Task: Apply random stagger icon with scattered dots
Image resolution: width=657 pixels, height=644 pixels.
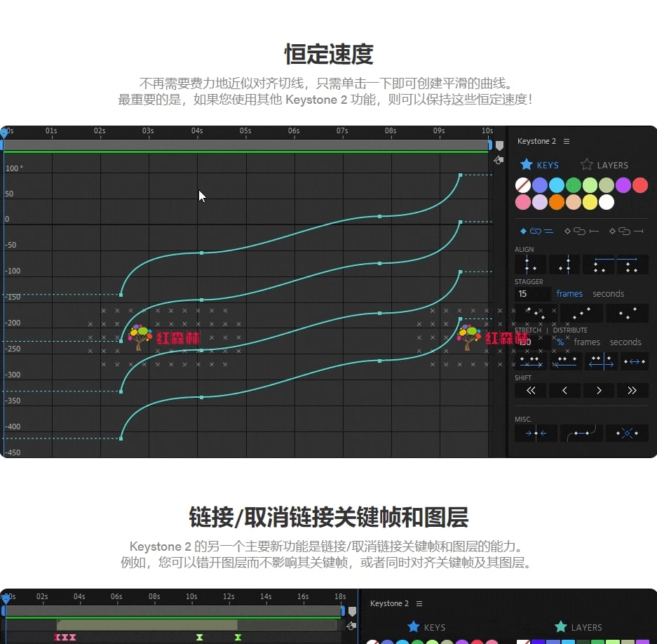Action: pyautogui.click(x=628, y=313)
